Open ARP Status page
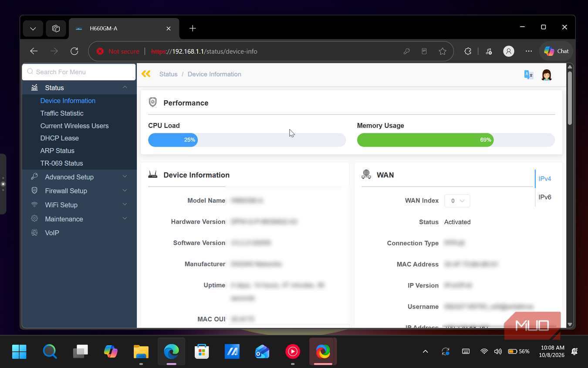This screenshot has width=588, height=368. 57,151
